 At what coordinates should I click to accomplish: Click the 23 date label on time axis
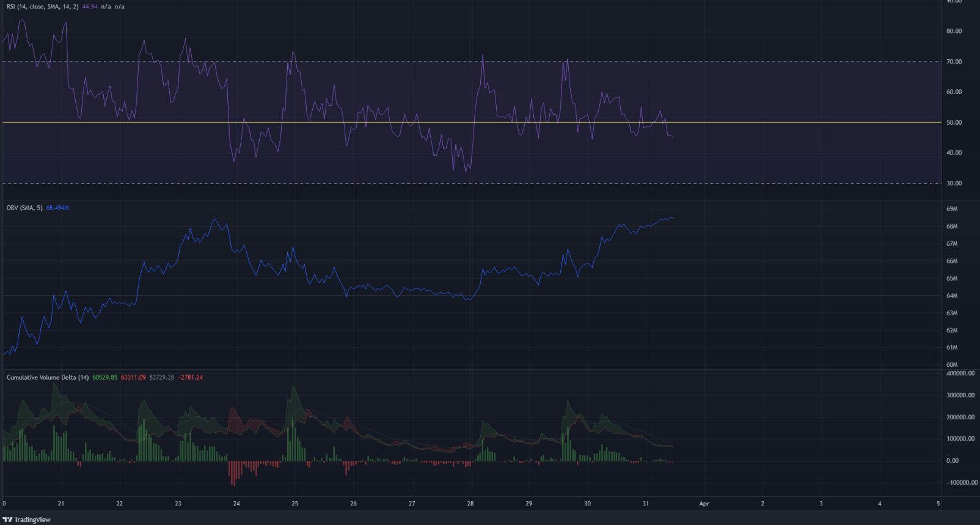click(x=178, y=504)
